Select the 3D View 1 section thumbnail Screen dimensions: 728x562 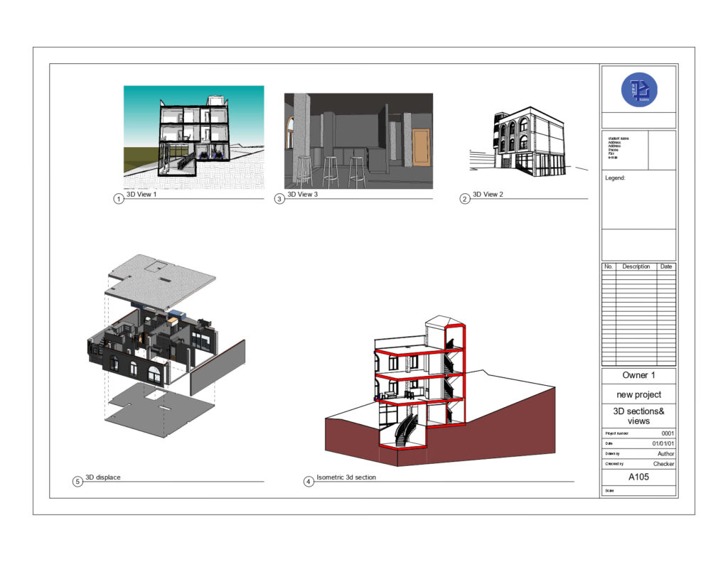pos(193,137)
